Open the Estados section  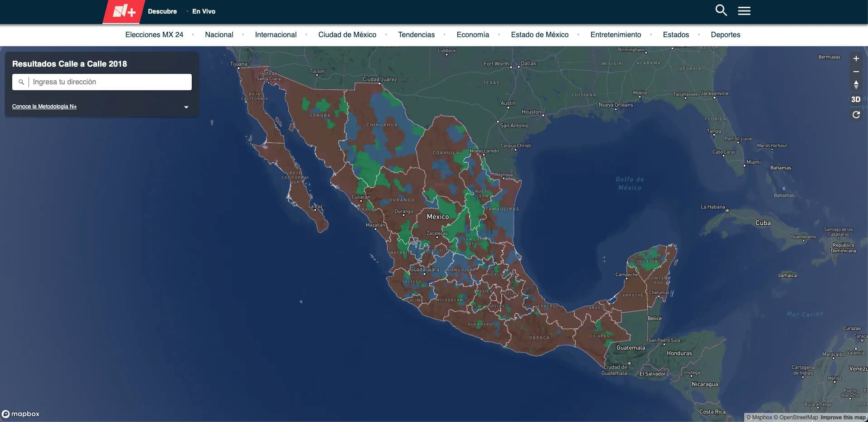(x=675, y=34)
